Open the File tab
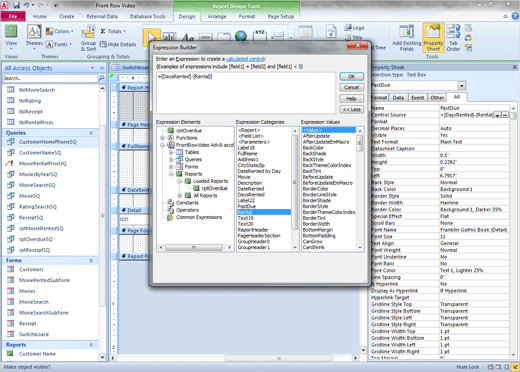The height and width of the screenshot is (372, 520). 13,16
